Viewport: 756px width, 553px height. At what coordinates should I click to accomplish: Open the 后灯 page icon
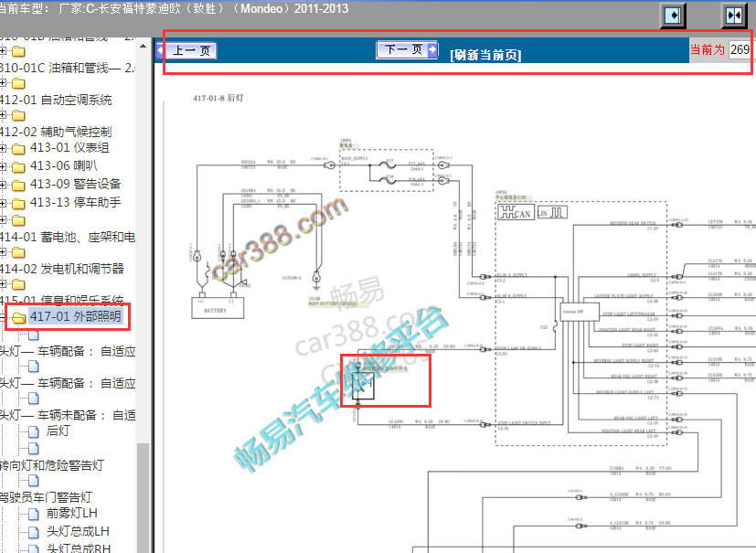33,432
